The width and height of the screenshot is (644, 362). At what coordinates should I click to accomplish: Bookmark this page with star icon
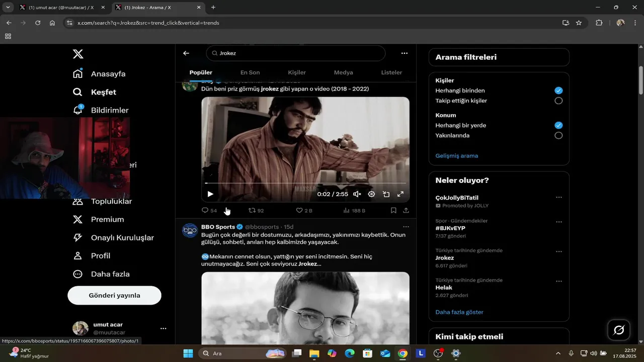point(579,23)
